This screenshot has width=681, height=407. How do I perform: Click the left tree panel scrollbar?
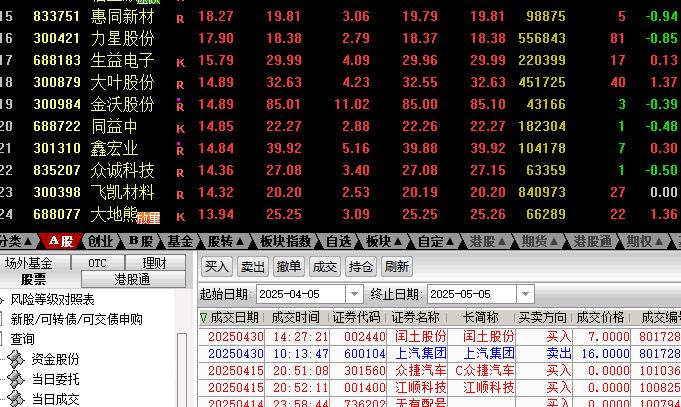[182, 369]
